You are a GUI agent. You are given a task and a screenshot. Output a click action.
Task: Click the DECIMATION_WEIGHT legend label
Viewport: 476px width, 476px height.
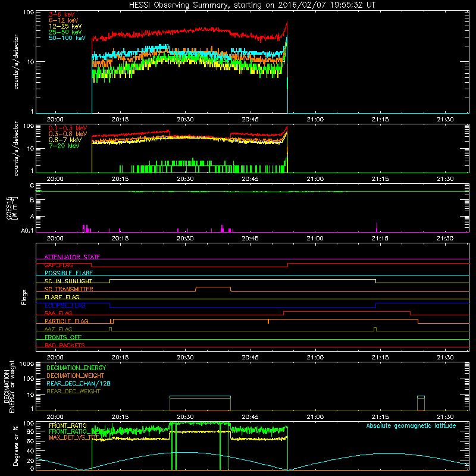pyautogui.click(x=76, y=375)
